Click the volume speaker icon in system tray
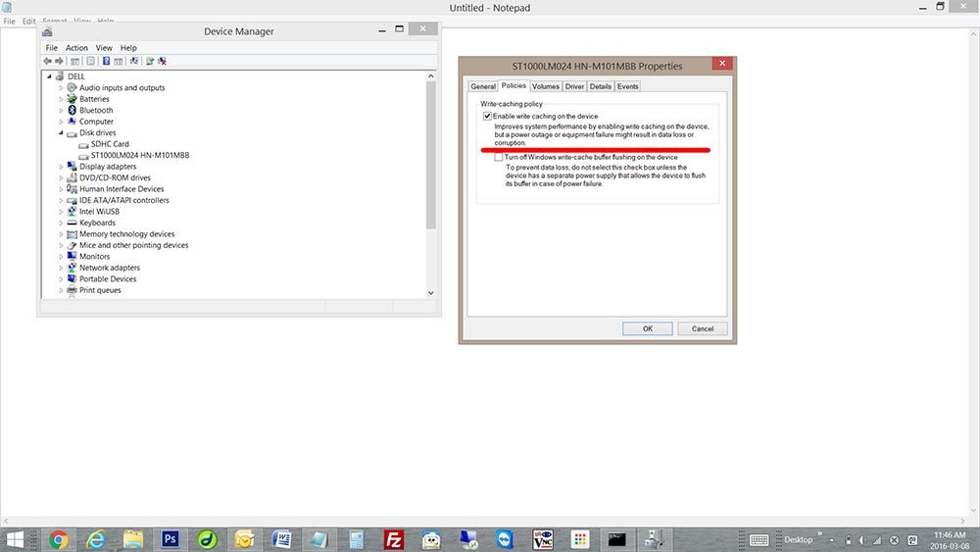Viewport: 980px width, 552px height. [x=862, y=540]
